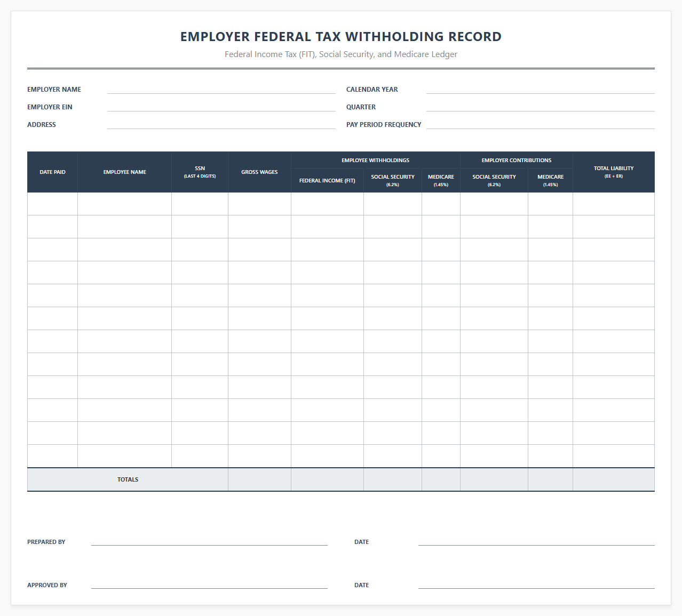
Task: Click Medicare header under Employer Contributions
Action: point(550,180)
